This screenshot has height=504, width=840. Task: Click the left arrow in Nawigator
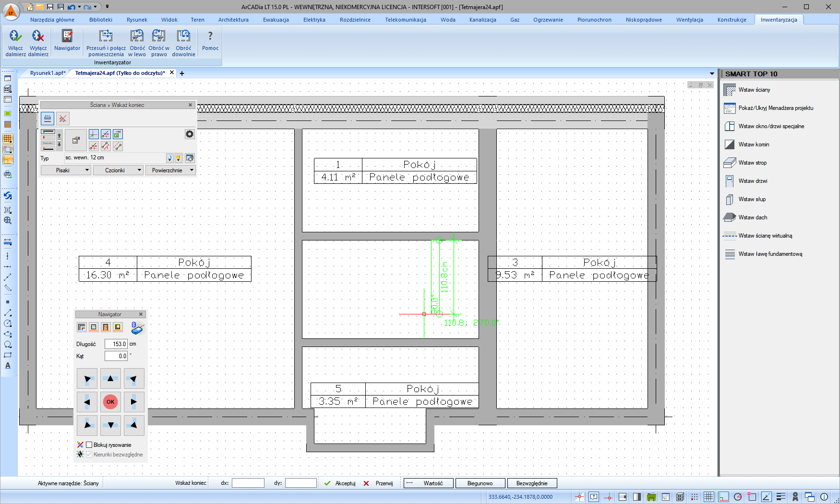point(87,402)
